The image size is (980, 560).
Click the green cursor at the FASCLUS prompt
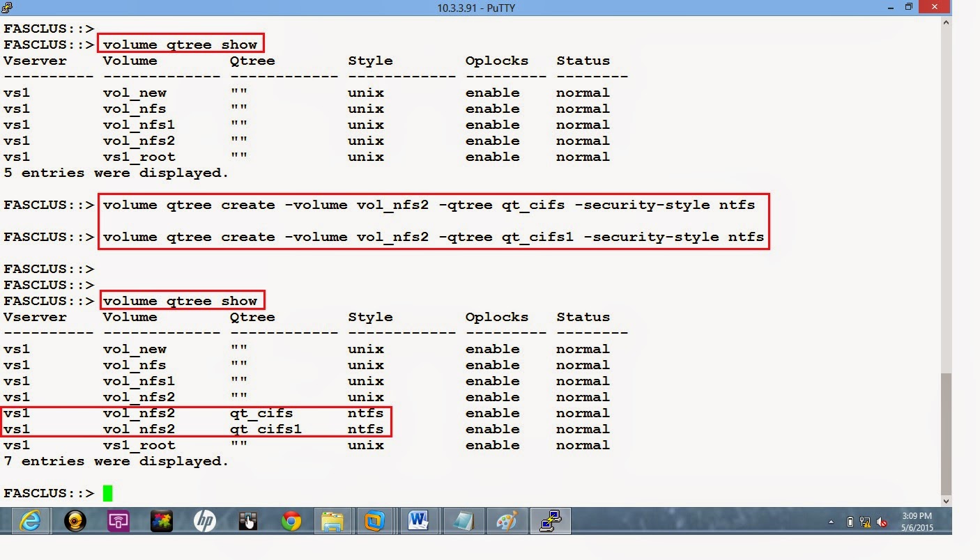coord(108,492)
